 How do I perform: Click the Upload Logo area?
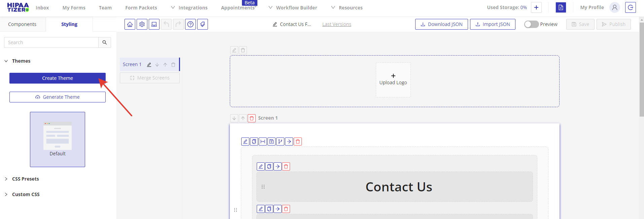393,80
